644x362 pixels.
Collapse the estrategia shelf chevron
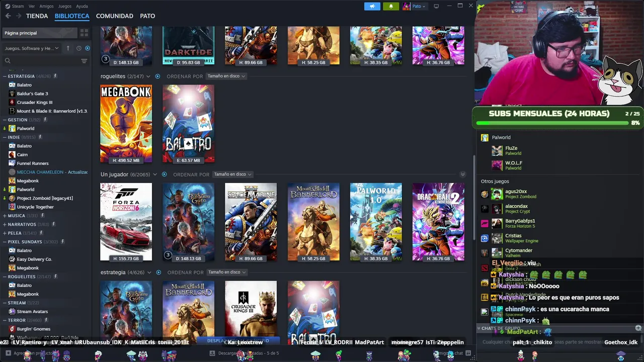pos(150,273)
